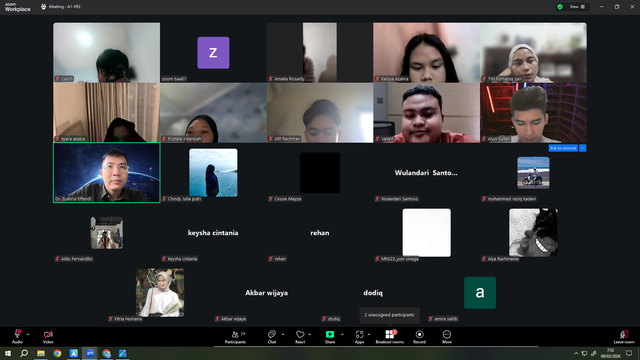Click taskbar clock showing 7:52
Image resolution: width=640 pixels, height=360 pixels.
click(611, 353)
